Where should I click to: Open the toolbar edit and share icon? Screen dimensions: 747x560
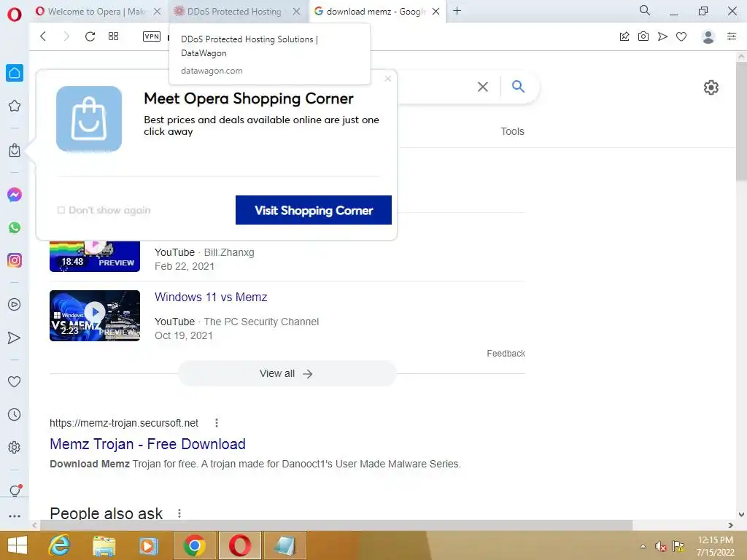click(624, 36)
